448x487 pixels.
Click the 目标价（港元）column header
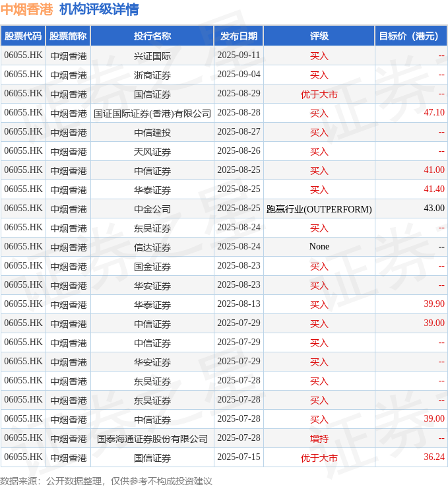(411, 36)
